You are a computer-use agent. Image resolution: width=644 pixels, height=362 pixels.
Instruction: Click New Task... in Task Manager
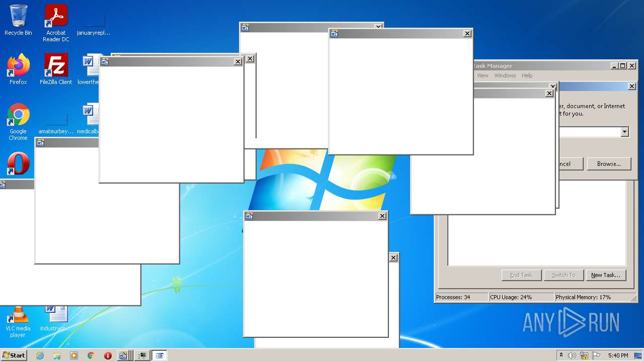pyautogui.click(x=606, y=275)
